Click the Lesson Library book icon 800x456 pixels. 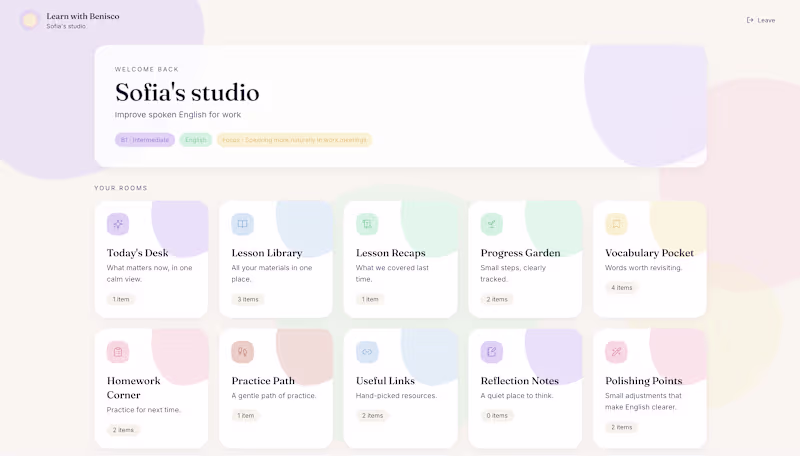click(242, 224)
